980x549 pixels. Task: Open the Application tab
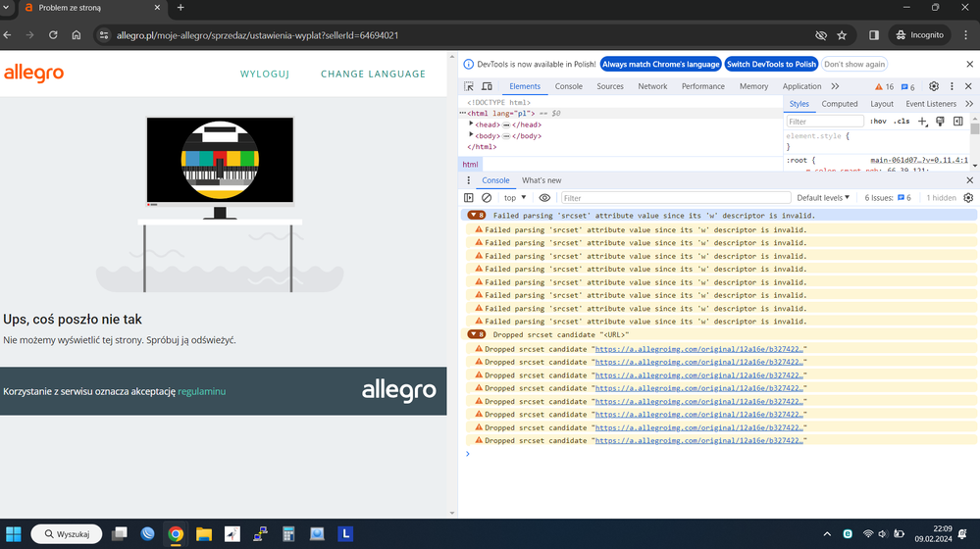click(x=801, y=86)
